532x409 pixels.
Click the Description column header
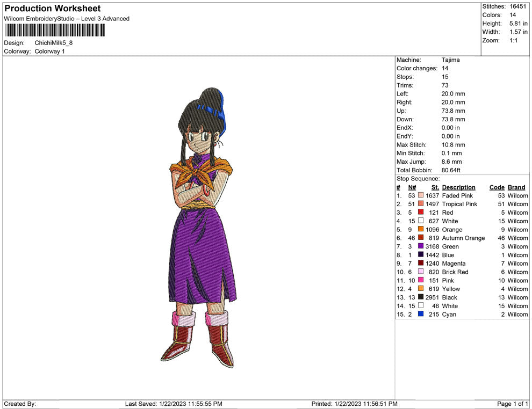click(458, 187)
